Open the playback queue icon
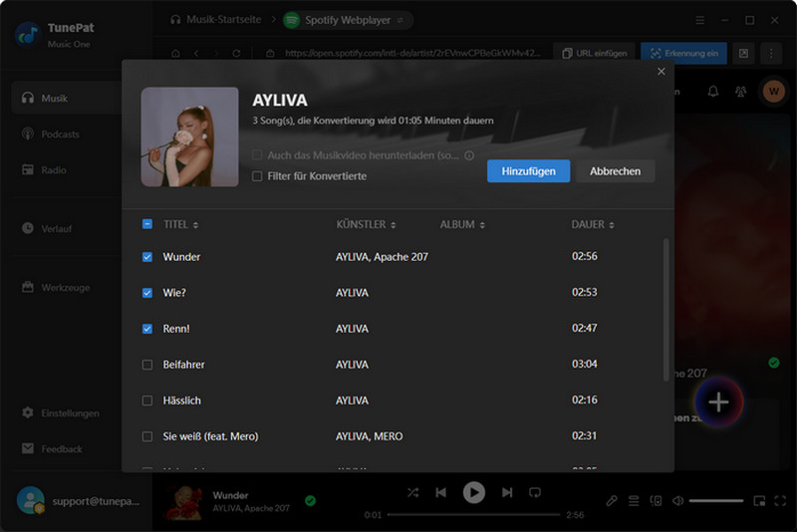Viewport: 797px width, 532px height. [x=634, y=501]
